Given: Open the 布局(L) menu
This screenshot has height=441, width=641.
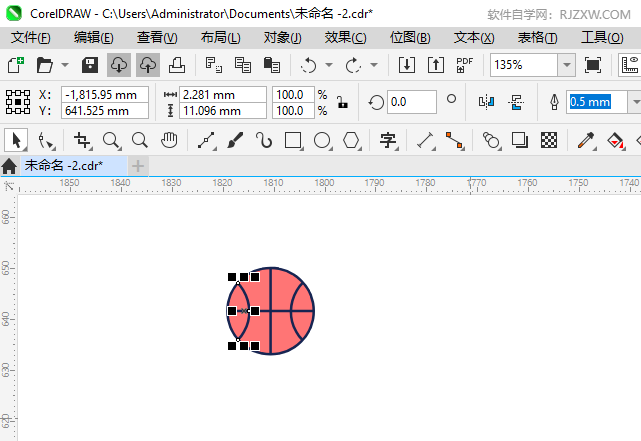Looking at the screenshot, I should (221, 38).
